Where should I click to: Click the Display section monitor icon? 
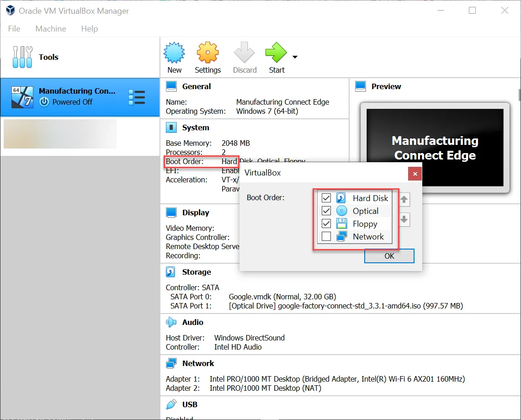click(171, 213)
